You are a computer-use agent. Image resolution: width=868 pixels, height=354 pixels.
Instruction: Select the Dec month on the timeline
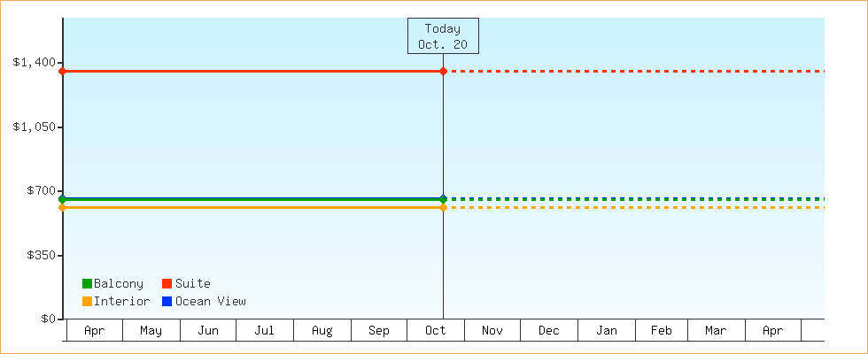[x=549, y=331]
